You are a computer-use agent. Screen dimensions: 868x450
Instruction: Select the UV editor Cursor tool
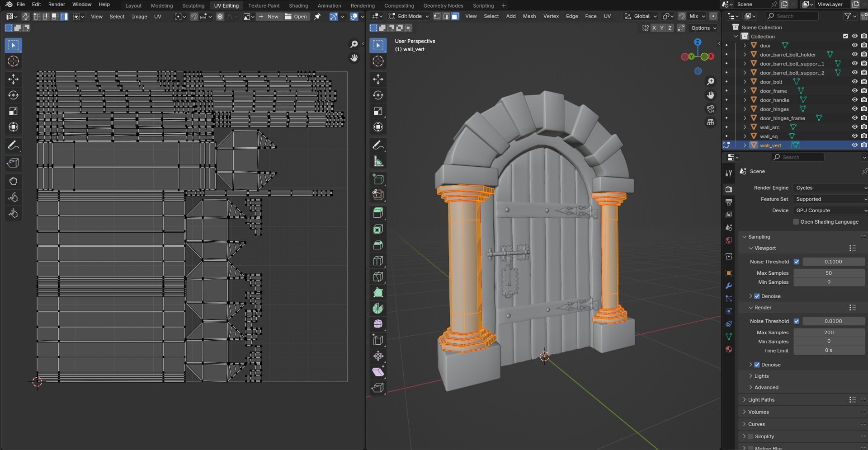pos(13,61)
